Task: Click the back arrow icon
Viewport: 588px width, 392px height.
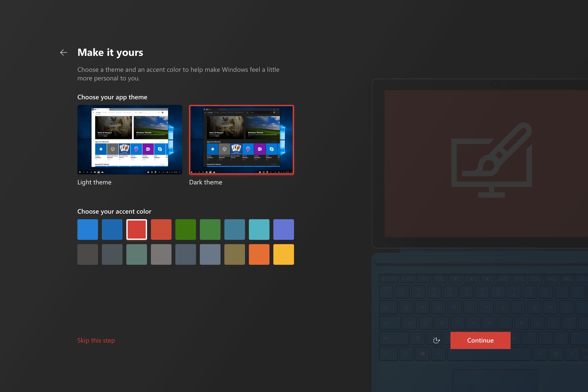Action: tap(64, 52)
